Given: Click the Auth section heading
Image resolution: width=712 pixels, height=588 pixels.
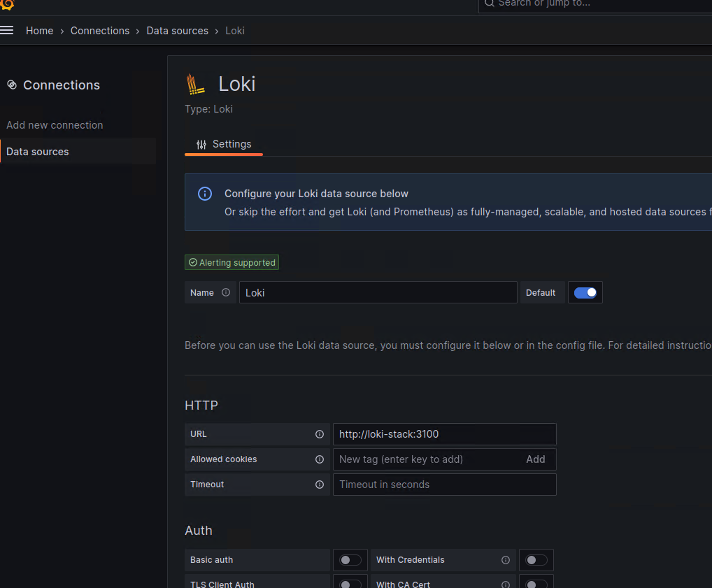Looking at the screenshot, I should (x=199, y=531).
